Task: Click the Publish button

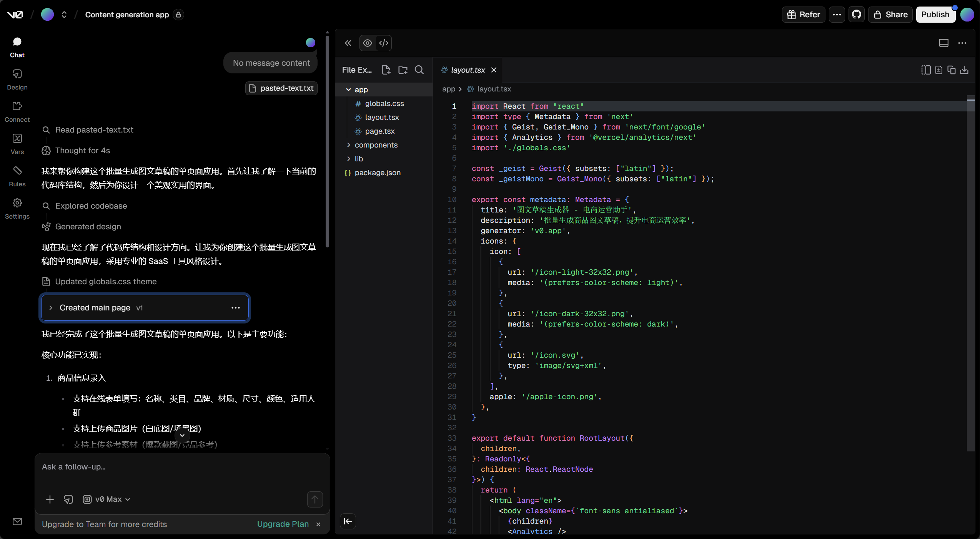Action: pos(935,15)
